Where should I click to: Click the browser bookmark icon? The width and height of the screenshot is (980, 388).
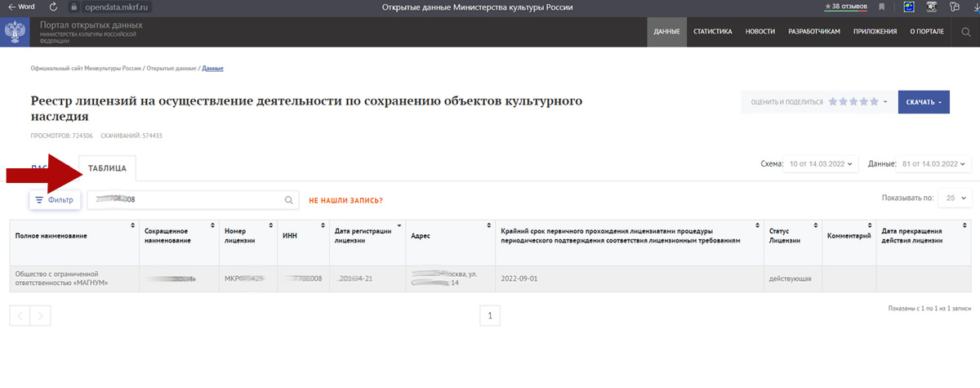882,7
